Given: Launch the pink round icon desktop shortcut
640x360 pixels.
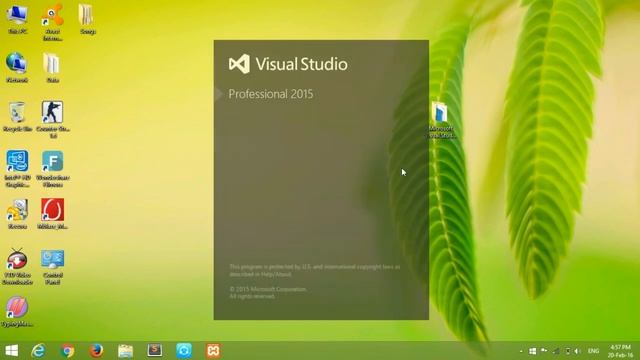Looking at the screenshot, I should [x=17, y=312].
